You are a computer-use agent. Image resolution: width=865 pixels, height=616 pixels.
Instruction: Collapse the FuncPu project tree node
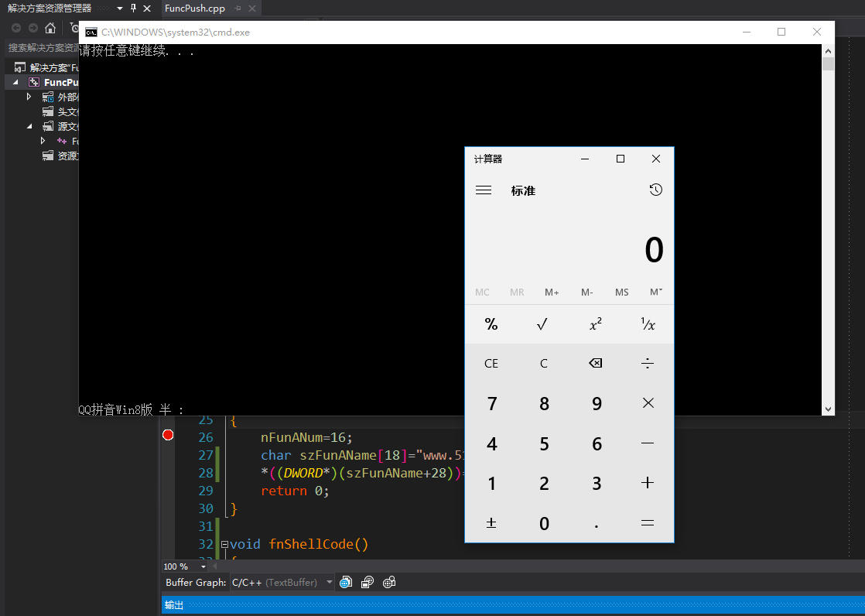(x=15, y=82)
